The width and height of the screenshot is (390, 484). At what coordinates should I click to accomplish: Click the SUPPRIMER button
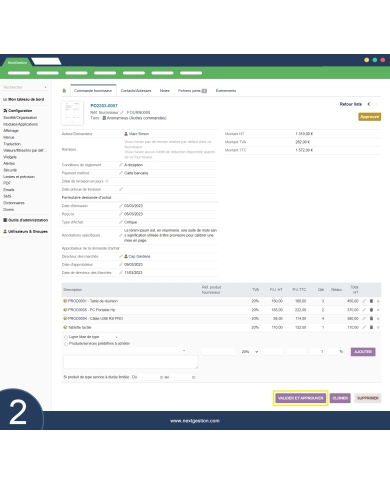368,398
